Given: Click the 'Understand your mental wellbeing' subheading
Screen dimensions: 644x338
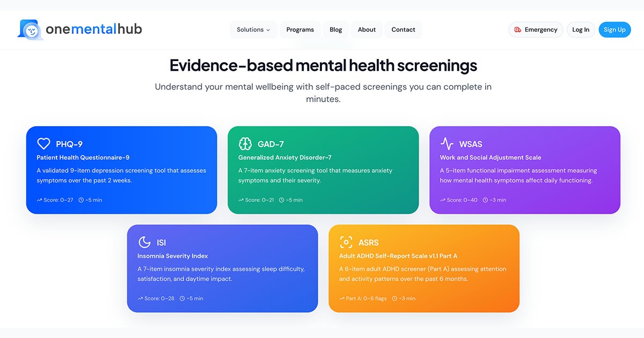Looking at the screenshot, I should point(323,93).
